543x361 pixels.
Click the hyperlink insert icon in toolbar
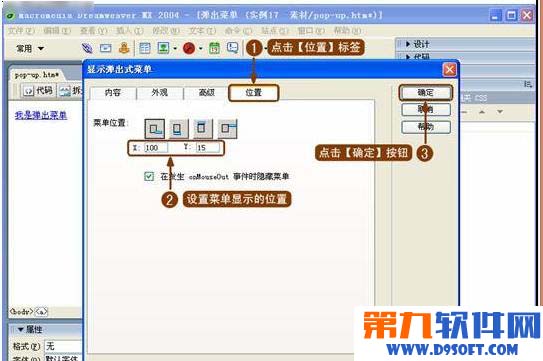(x=87, y=48)
